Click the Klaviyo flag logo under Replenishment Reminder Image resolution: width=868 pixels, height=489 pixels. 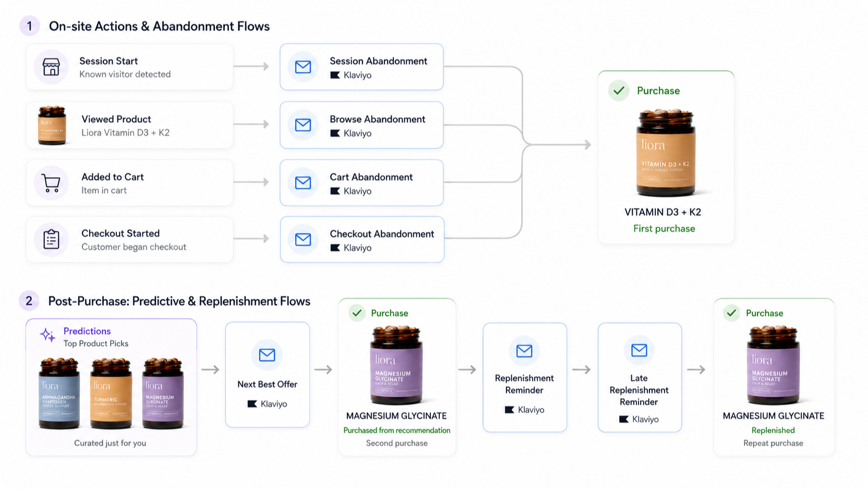pos(510,410)
